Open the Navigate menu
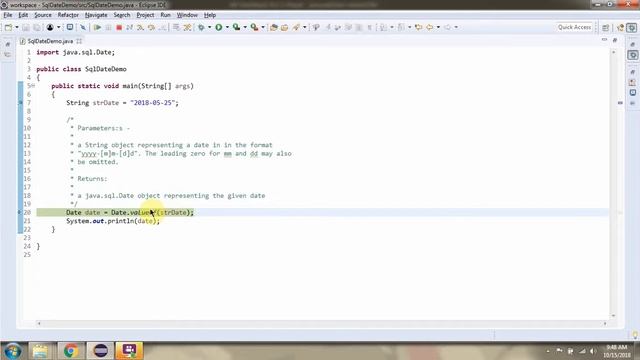 tap(96, 15)
